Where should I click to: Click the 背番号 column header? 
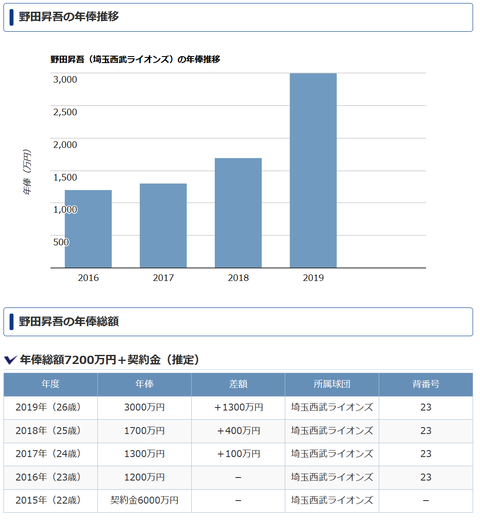point(426,384)
